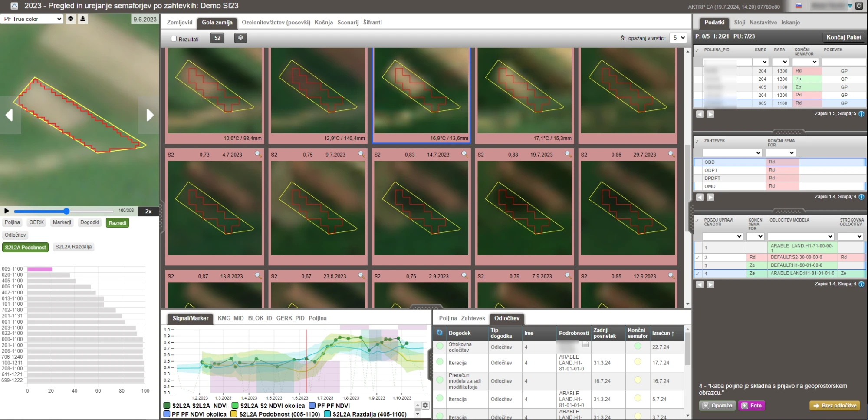Click the cube layer icon next to S2
The image size is (868, 420).
pos(240,38)
